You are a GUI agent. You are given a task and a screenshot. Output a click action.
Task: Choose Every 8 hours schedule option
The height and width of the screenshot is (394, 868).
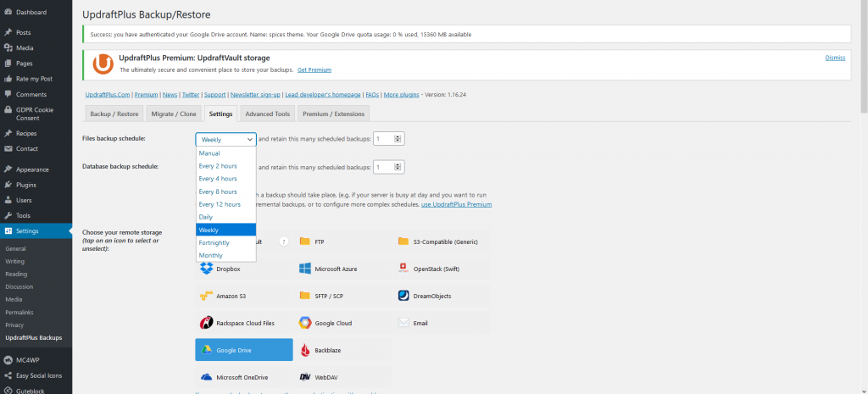click(x=225, y=191)
